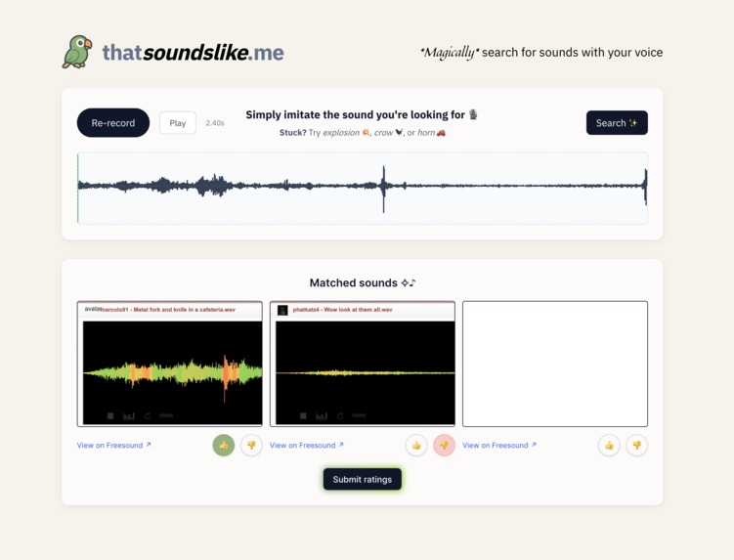Start a new recording with Re-record
Screen dimensions: 734x560
click(113, 123)
